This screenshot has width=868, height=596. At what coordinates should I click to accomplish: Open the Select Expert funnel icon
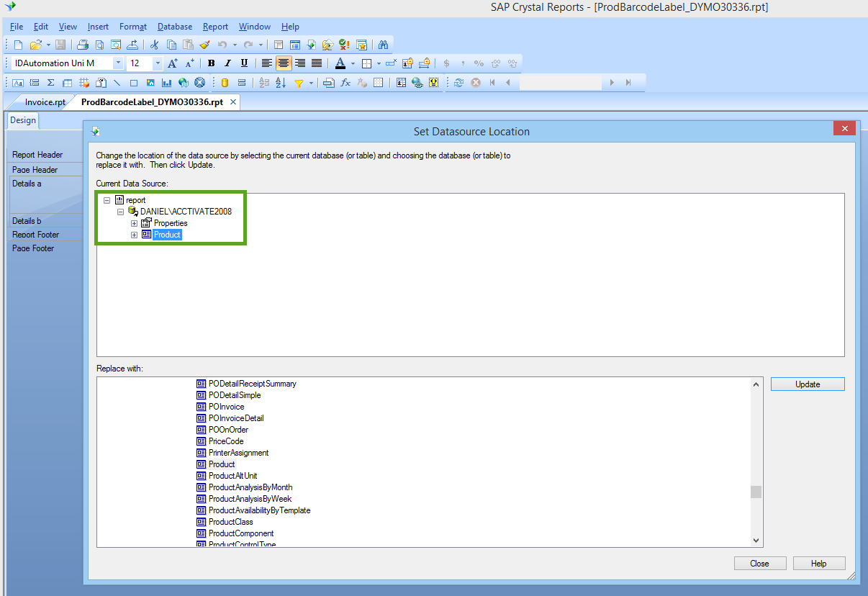point(299,83)
